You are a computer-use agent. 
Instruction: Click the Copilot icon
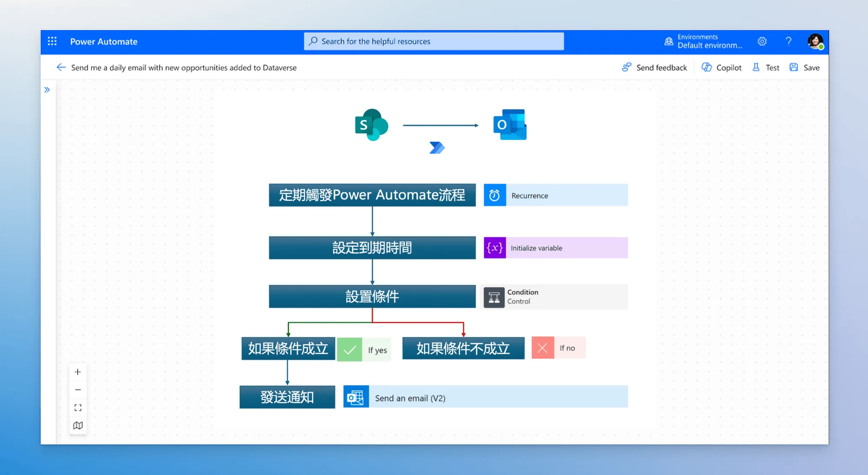pos(707,67)
